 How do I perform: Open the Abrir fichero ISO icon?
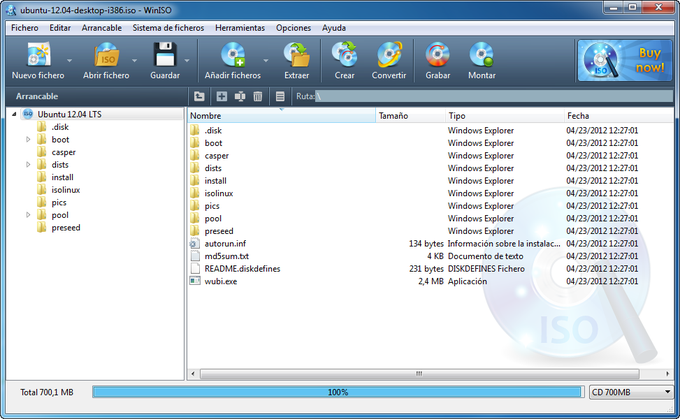click(106, 54)
